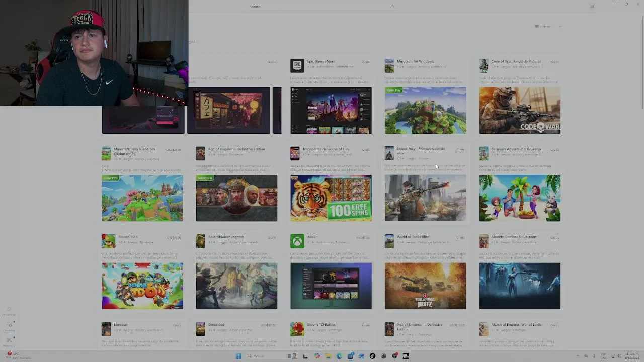Select the Bermuda Adventures artwork thumbnail

pos(520,198)
